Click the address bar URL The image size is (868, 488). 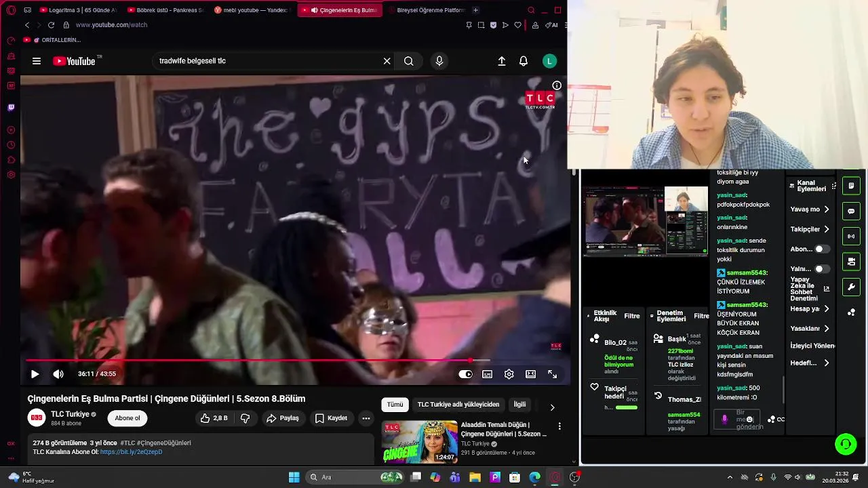point(112,25)
